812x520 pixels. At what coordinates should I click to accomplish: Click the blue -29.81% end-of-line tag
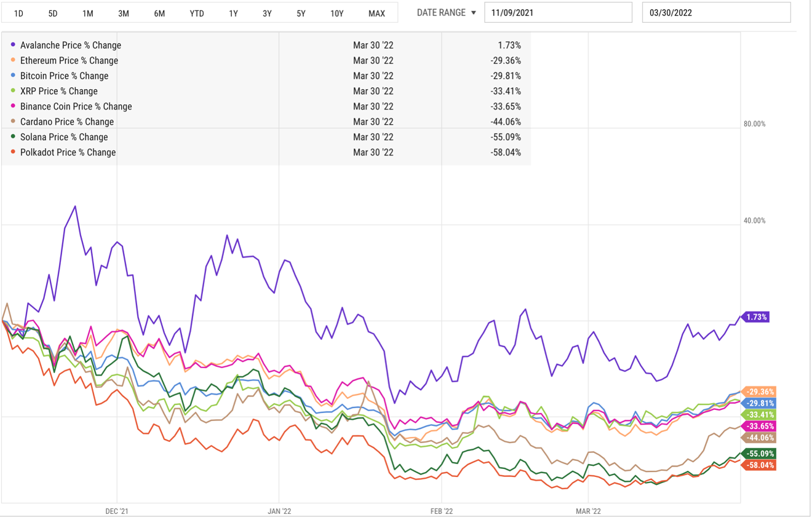758,403
